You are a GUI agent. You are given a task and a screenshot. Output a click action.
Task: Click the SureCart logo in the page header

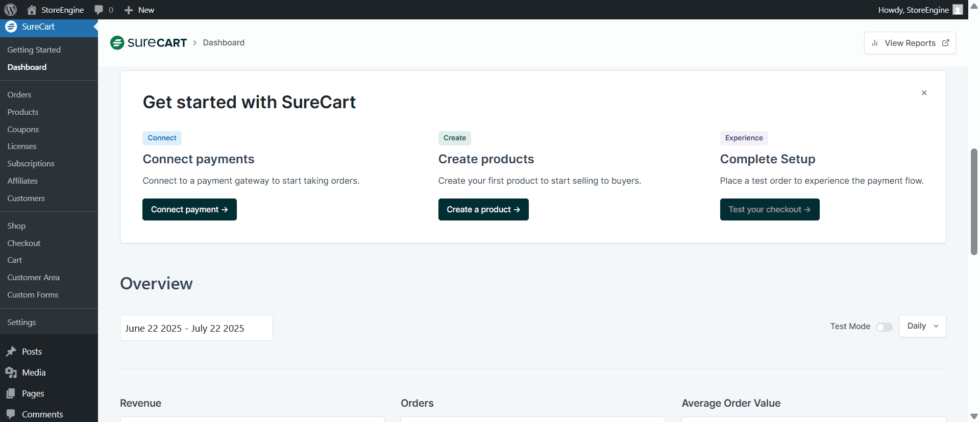pyautogui.click(x=149, y=43)
